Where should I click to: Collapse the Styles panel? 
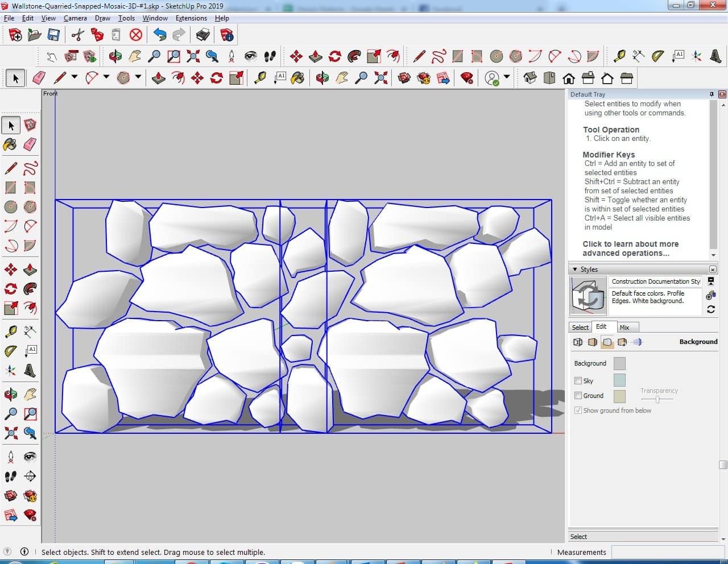575,269
